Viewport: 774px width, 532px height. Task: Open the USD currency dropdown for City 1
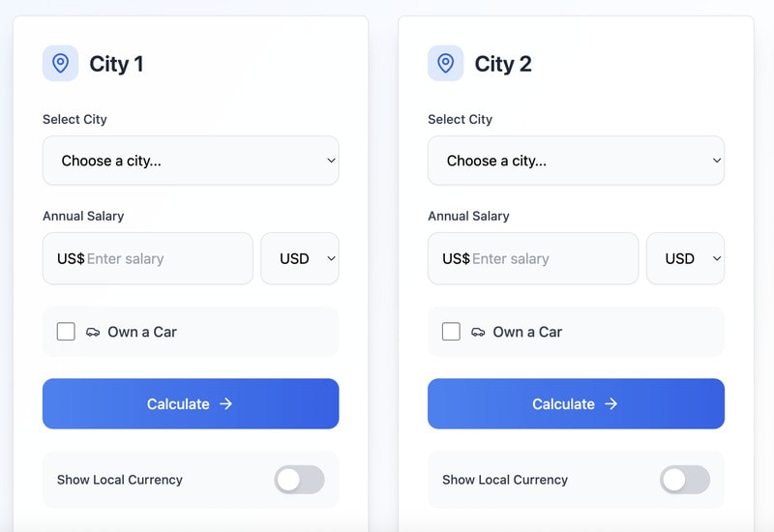tap(300, 258)
